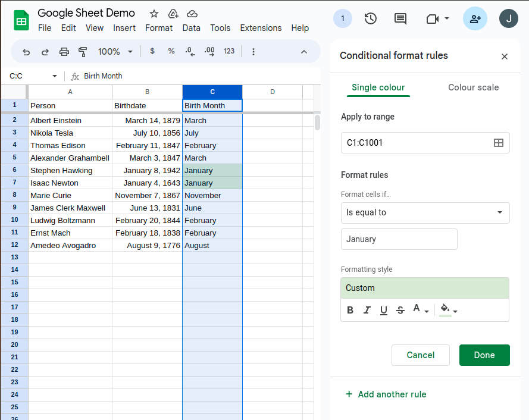Open the Tools menu
529x420 pixels.
coord(220,28)
